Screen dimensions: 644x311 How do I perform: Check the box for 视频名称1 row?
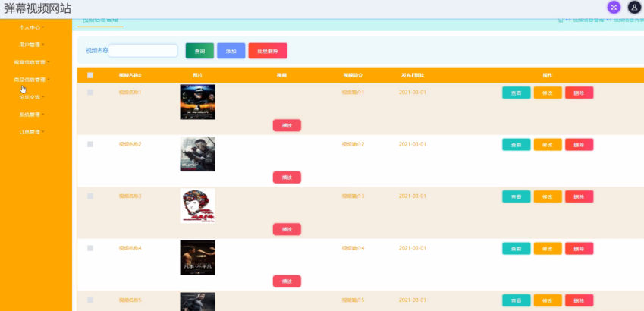[90, 93]
